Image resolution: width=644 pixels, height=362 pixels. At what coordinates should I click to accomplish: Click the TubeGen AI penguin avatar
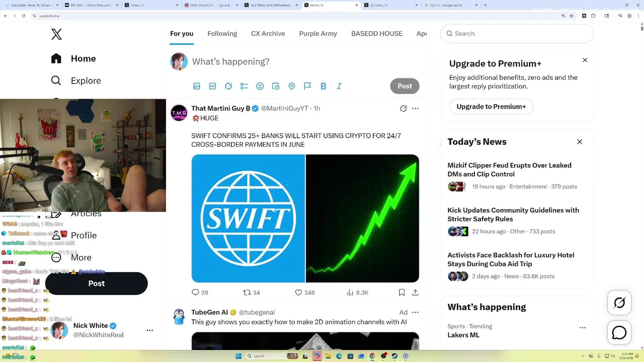tap(179, 317)
